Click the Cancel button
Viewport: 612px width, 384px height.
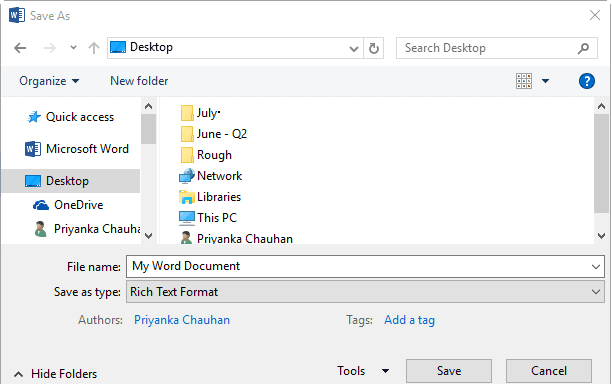click(x=549, y=371)
